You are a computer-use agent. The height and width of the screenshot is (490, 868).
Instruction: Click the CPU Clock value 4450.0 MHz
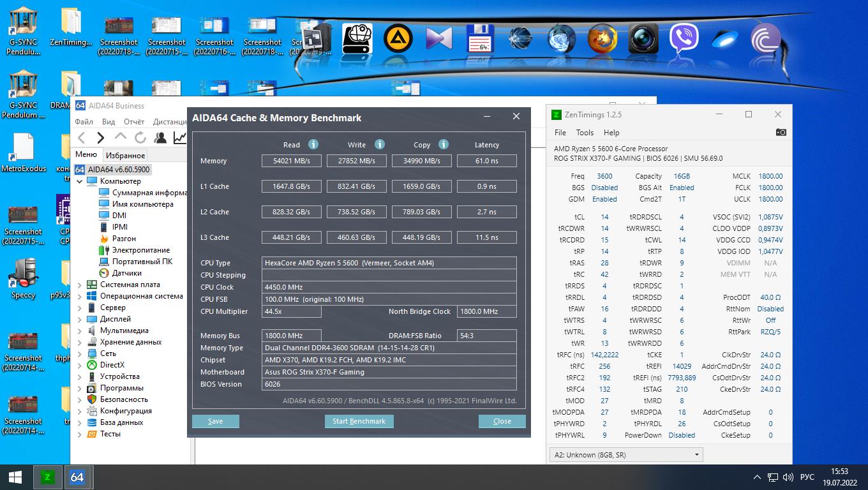pos(389,287)
